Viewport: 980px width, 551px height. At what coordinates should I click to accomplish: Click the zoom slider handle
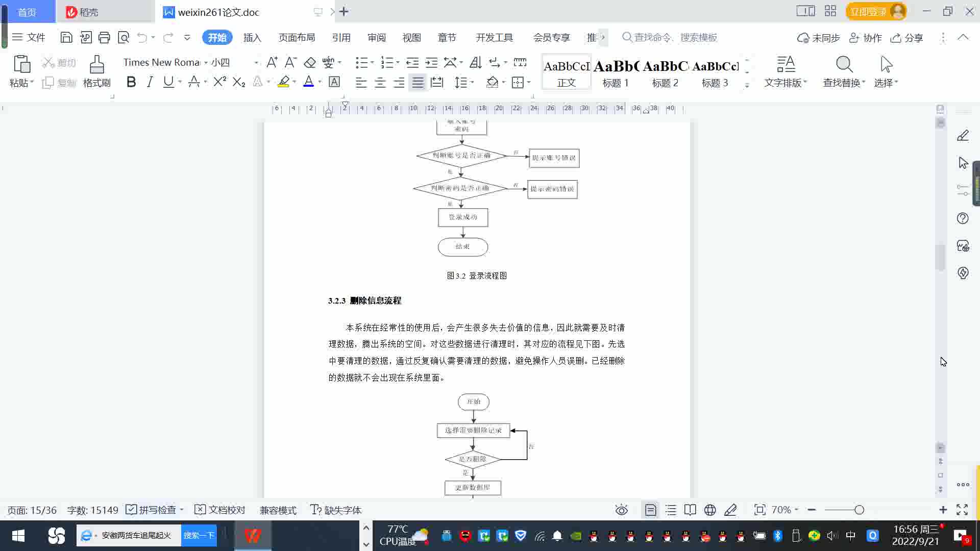click(x=859, y=510)
